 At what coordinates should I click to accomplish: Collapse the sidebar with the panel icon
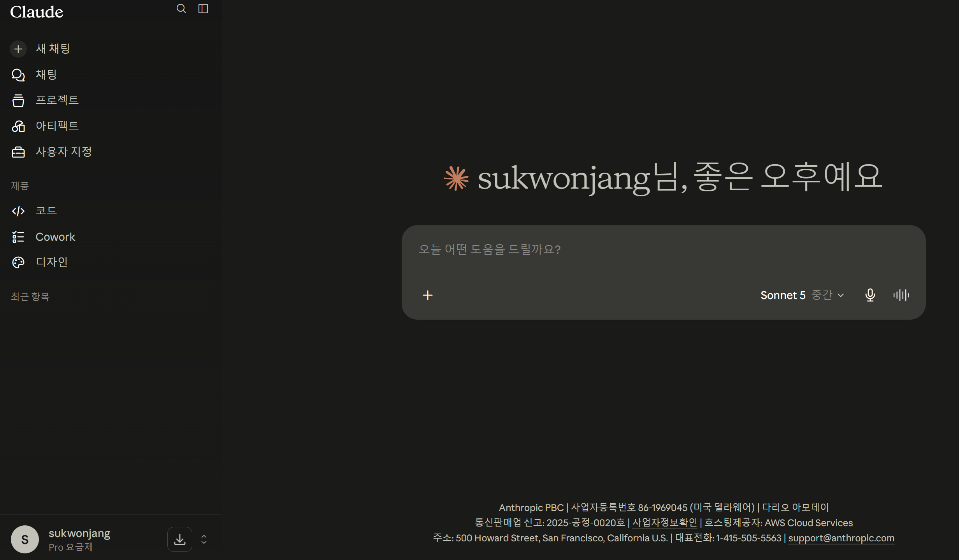(203, 9)
